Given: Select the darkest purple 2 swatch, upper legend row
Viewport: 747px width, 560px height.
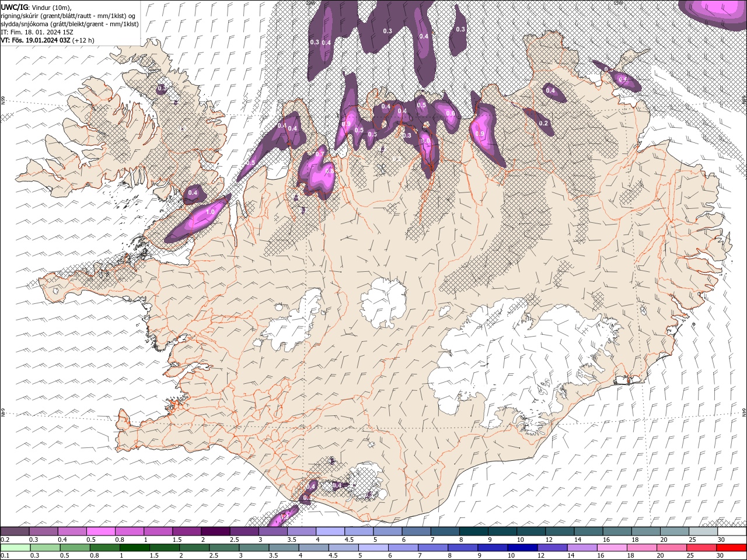Looking at the screenshot, I should click(x=215, y=531).
